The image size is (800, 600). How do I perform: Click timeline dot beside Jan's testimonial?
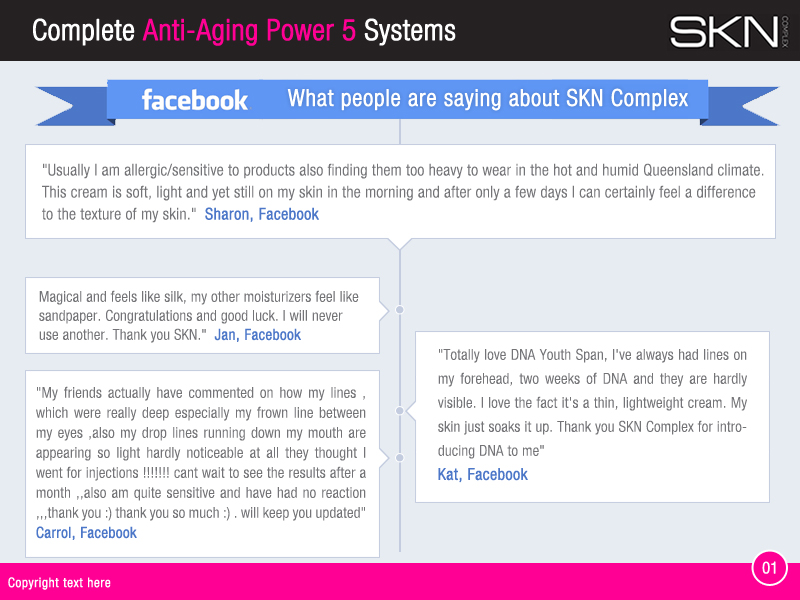point(400,310)
